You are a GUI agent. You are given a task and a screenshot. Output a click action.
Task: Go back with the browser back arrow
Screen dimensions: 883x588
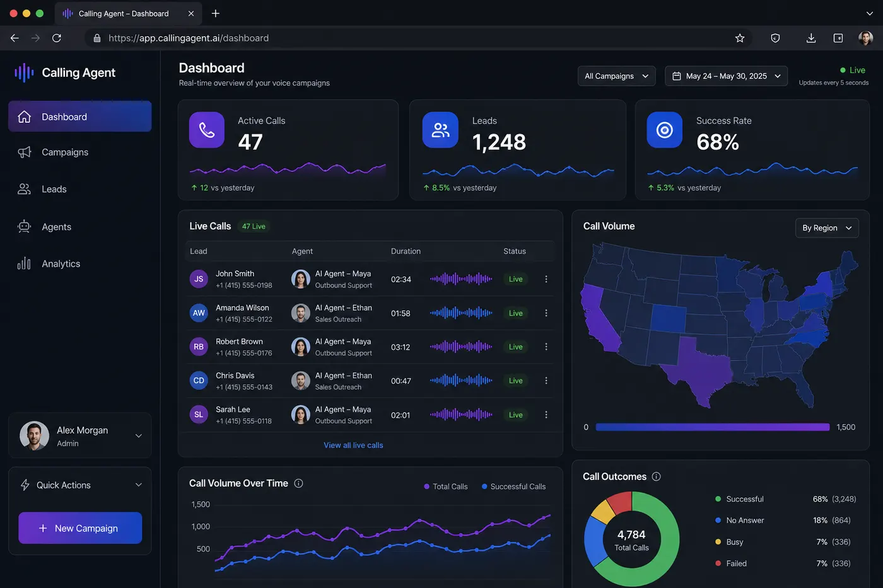point(15,38)
